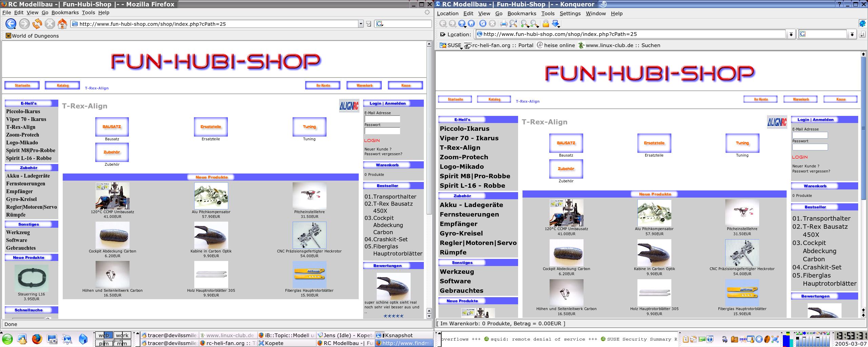Open the Settings menu in Konqueror
The width and height of the screenshot is (868, 347).
click(570, 14)
